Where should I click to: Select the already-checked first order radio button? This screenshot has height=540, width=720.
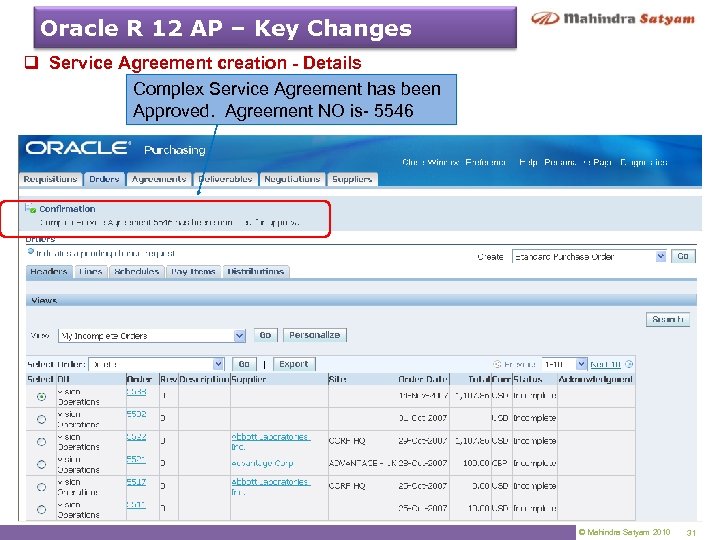41,396
